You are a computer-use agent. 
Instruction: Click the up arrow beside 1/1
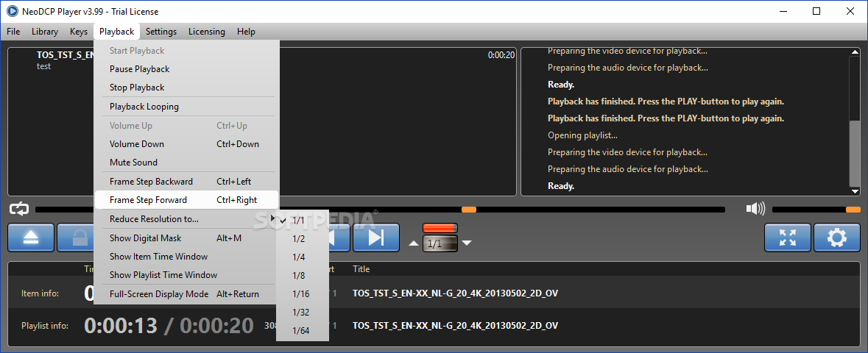[414, 243]
